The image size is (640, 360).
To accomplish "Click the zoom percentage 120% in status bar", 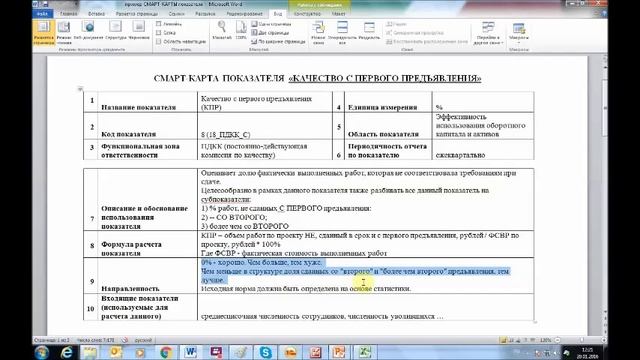I will (x=545, y=340).
